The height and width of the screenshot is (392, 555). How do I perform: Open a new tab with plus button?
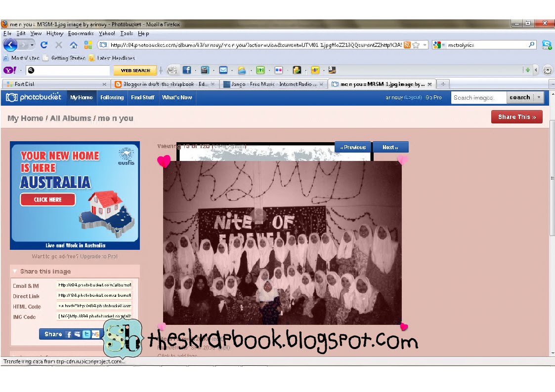[x=443, y=84]
